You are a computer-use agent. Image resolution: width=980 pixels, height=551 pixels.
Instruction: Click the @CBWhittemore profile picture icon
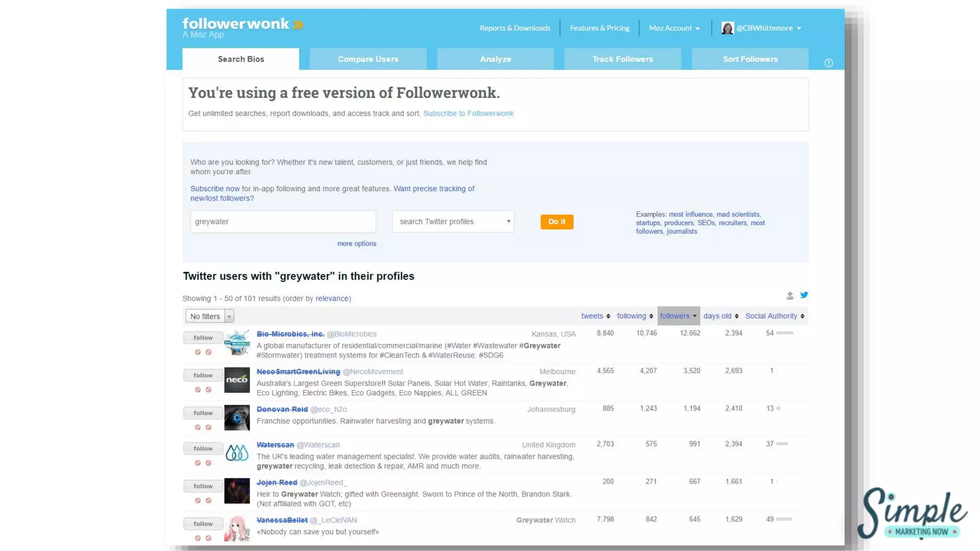pyautogui.click(x=727, y=28)
